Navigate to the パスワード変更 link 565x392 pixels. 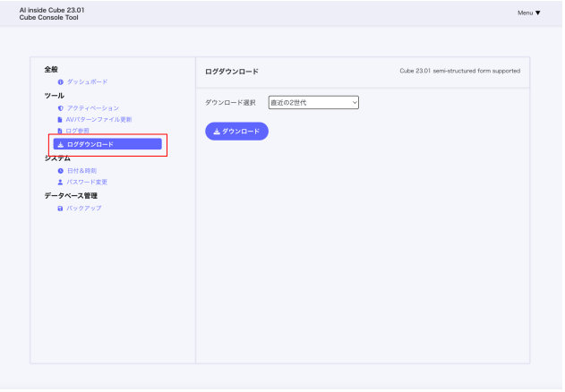tap(87, 182)
